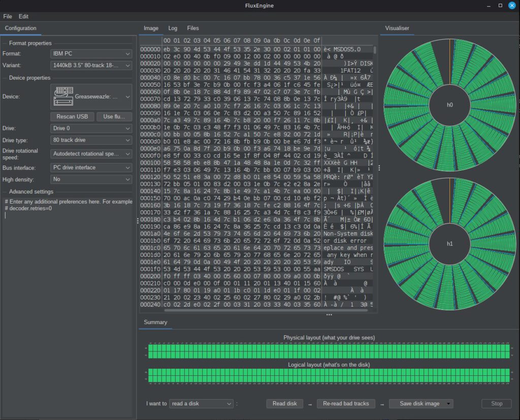Maximize the FluxEngine window
Image resolution: width=520 pixels, height=420 pixels.
click(500, 5)
